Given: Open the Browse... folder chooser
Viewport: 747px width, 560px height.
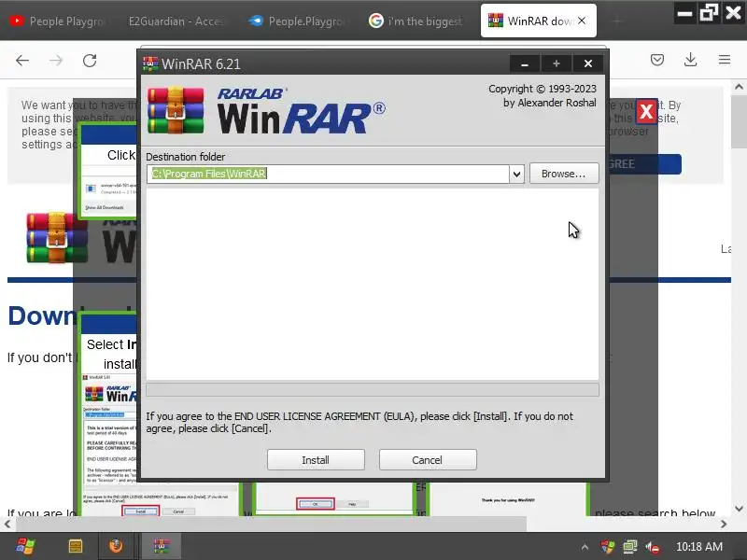Looking at the screenshot, I should pyautogui.click(x=564, y=174).
